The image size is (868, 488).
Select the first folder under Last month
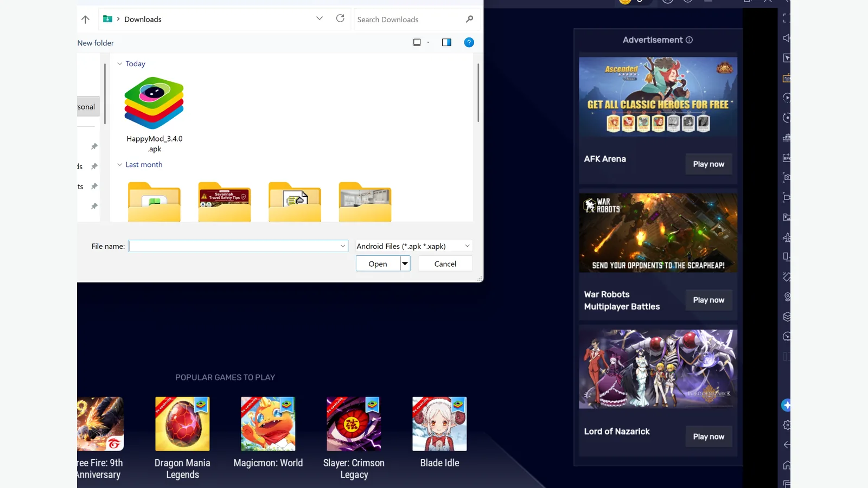coord(154,202)
